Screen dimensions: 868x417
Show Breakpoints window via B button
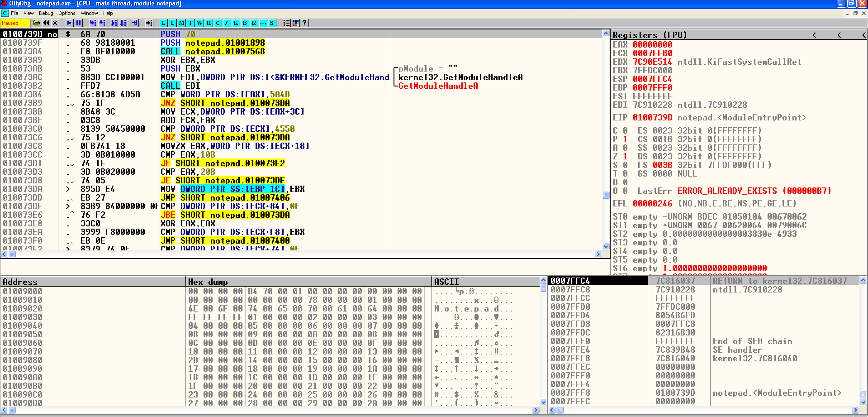click(x=245, y=23)
